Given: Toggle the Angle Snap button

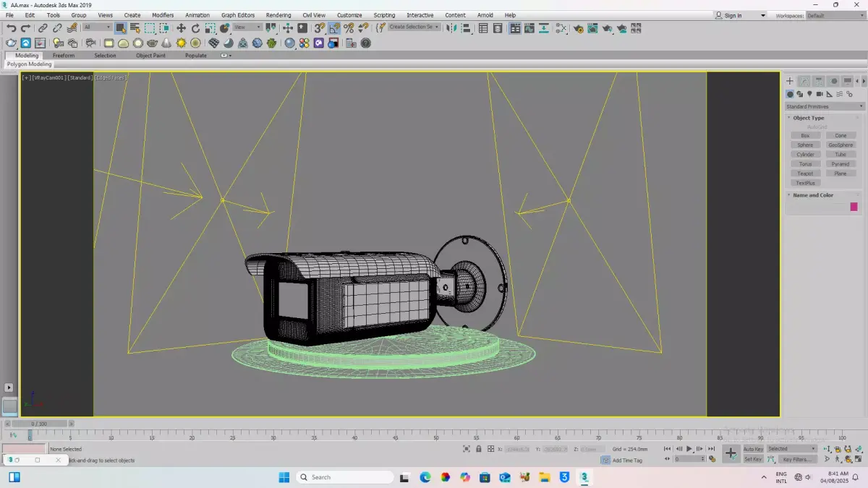Looking at the screenshot, I should 334,28.
